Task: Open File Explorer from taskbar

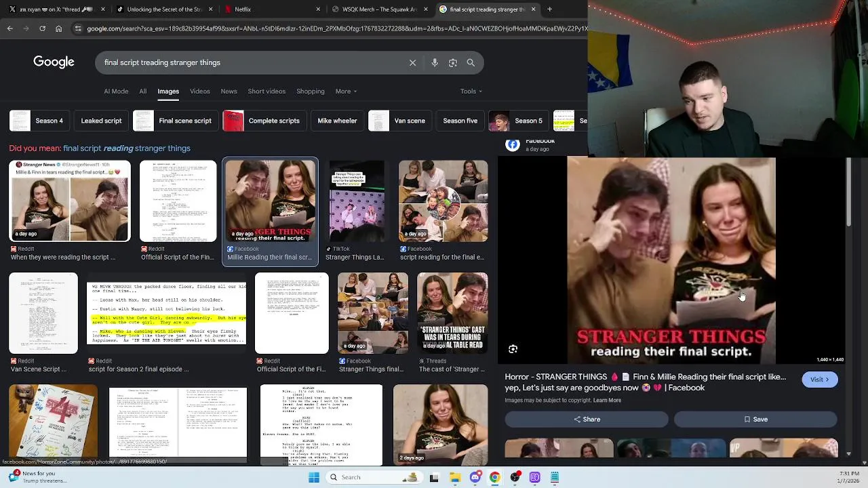Action: click(x=455, y=477)
